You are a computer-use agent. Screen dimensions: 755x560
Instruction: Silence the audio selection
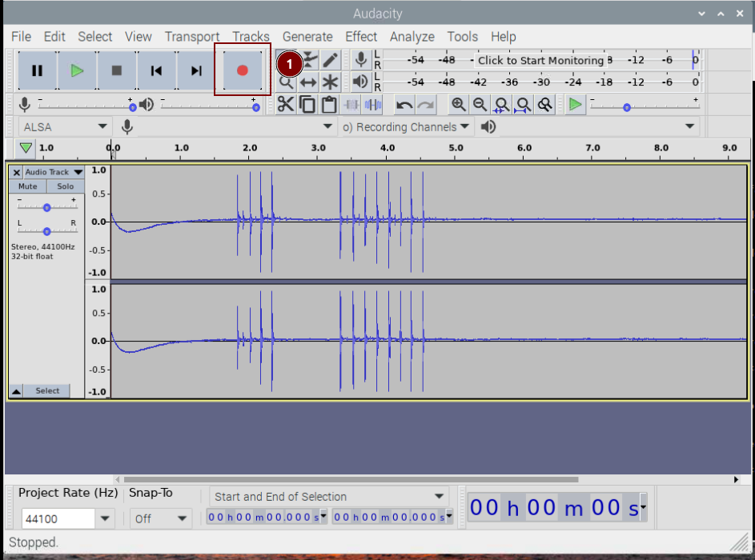pos(372,104)
